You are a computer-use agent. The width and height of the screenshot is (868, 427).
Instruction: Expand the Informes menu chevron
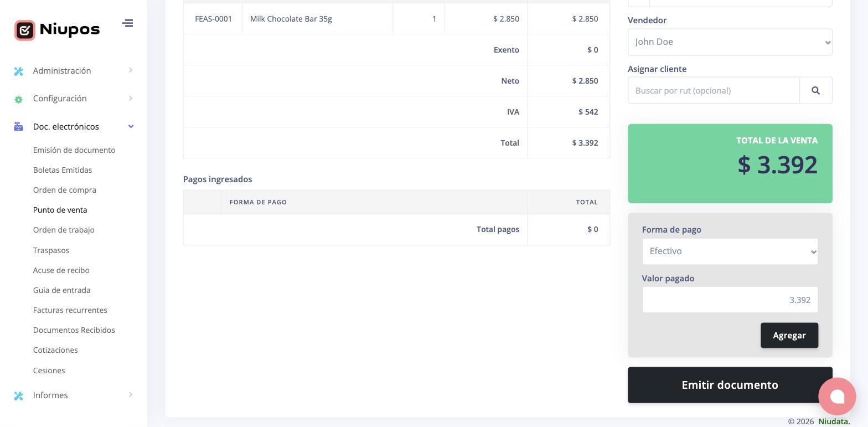pos(131,395)
